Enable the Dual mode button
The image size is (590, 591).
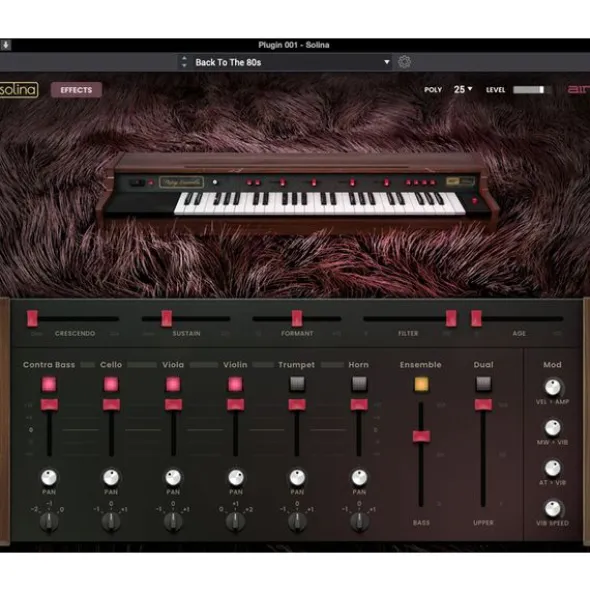click(x=483, y=384)
